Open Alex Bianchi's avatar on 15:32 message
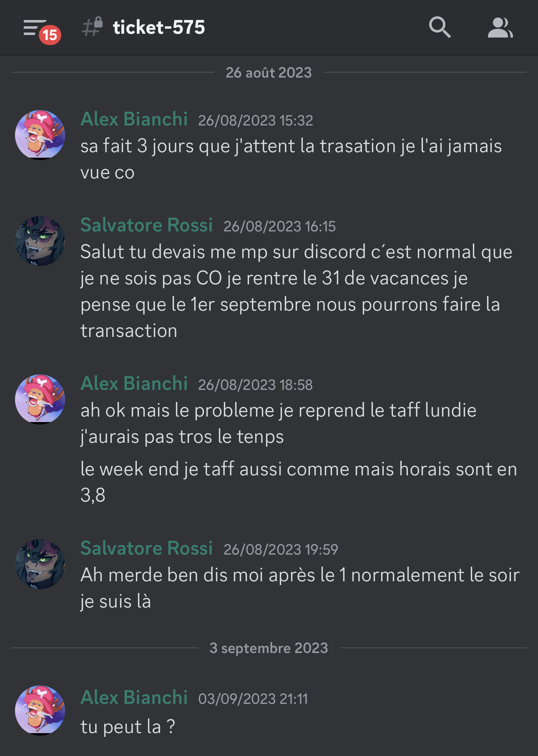The height and width of the screenshot is (756, 538). tap(40, 135)
